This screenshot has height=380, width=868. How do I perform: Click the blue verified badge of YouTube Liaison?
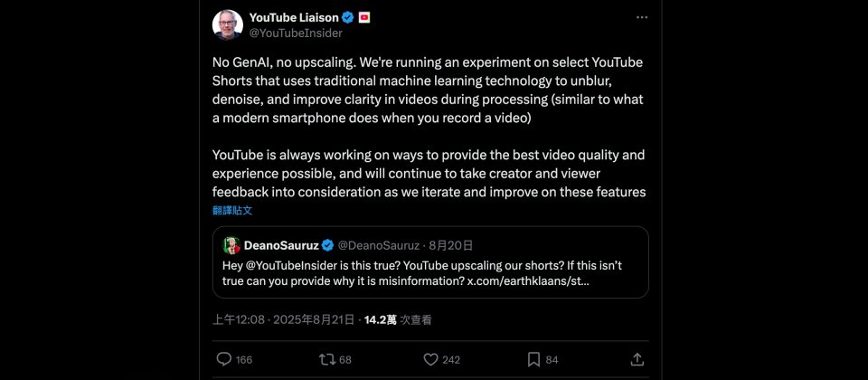tap(349, 17)
